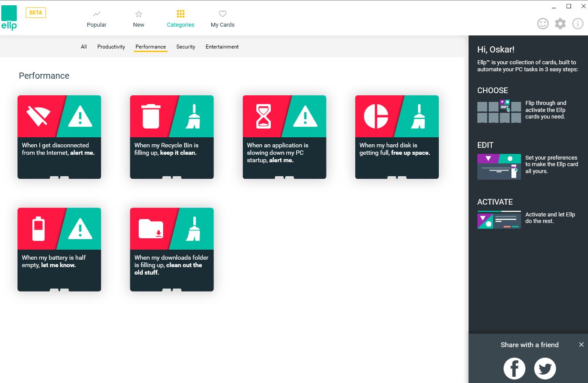The width and height of the screenshot is (588, 383).
Task: Open card 'When I get disconnected from the Internet'
Action: point(59,137)
